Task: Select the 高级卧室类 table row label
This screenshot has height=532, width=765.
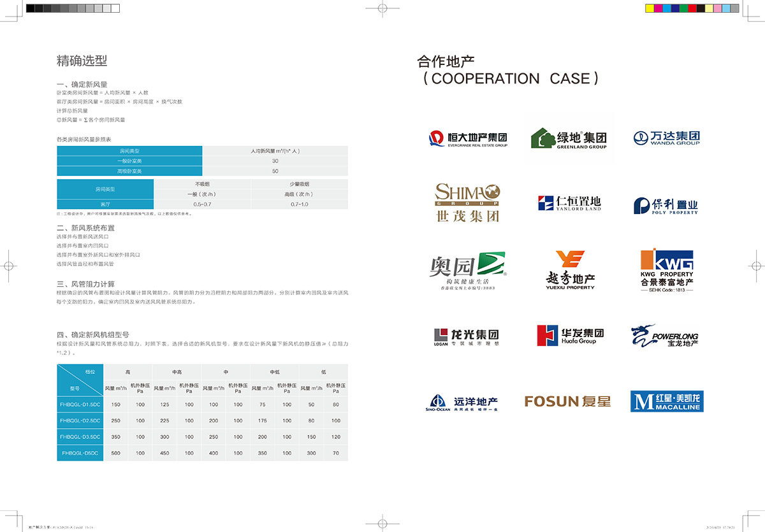Action: coord(129,171)
